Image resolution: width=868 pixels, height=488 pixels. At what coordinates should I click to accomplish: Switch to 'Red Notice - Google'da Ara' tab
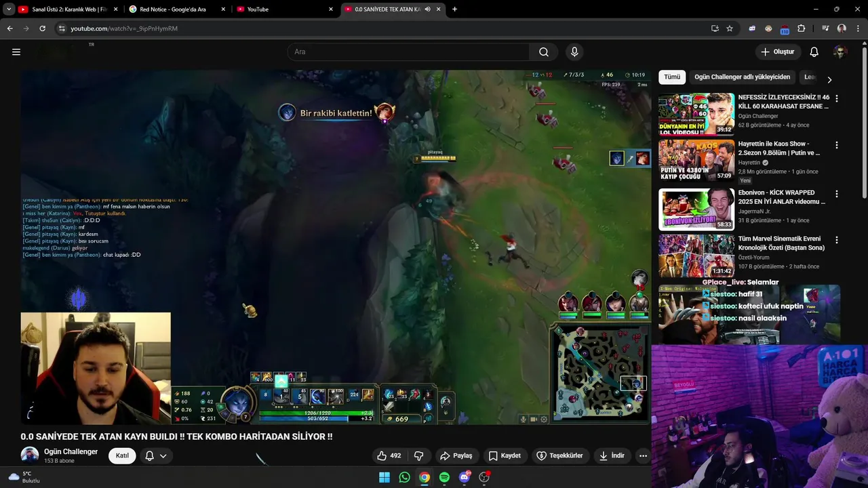[x=175, y=9]
